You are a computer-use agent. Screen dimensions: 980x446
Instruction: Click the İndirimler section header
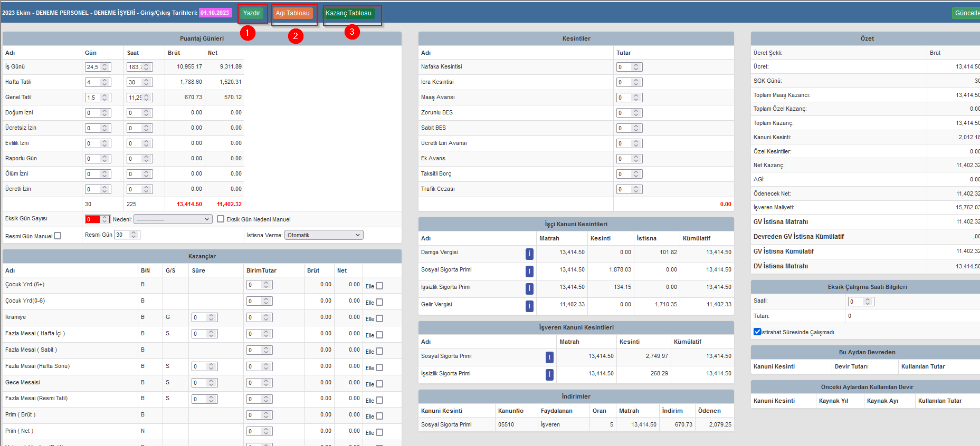[576, 396]
